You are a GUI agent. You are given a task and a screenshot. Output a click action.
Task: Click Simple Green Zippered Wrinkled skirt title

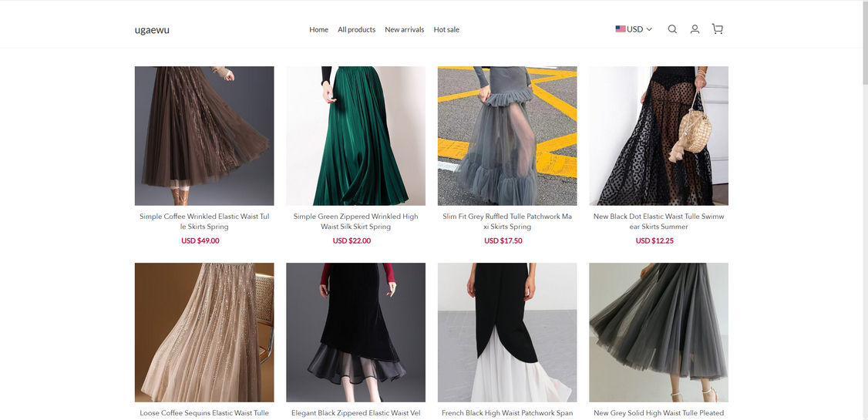pos(356,221)
